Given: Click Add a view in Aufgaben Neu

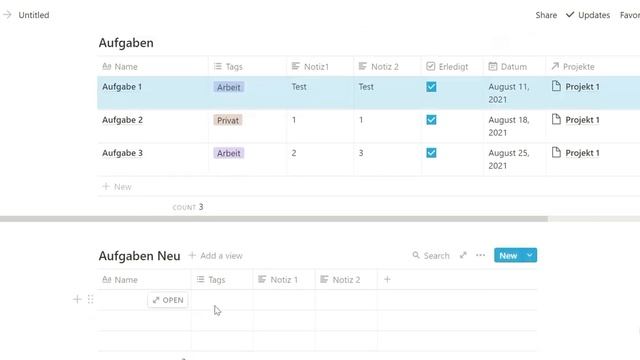Looking at the screenshot, I should pos(216,256).
